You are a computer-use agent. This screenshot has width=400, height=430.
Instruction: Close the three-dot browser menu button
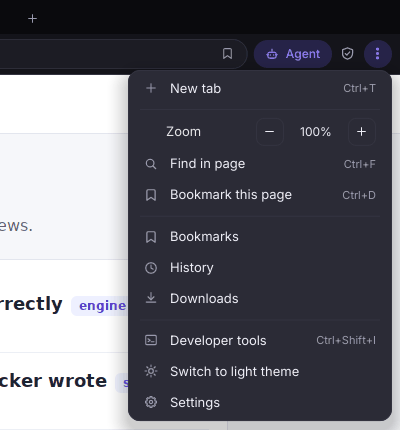click(x=377, y=54)
